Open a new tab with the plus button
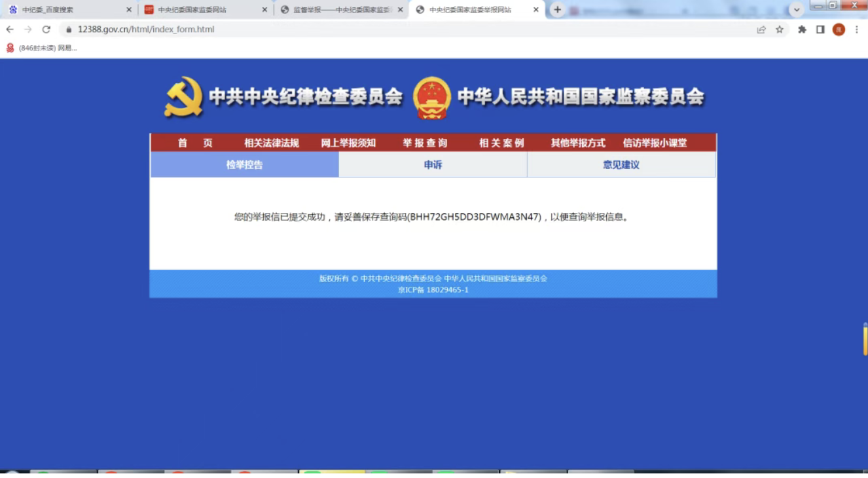 click(558, 10)
